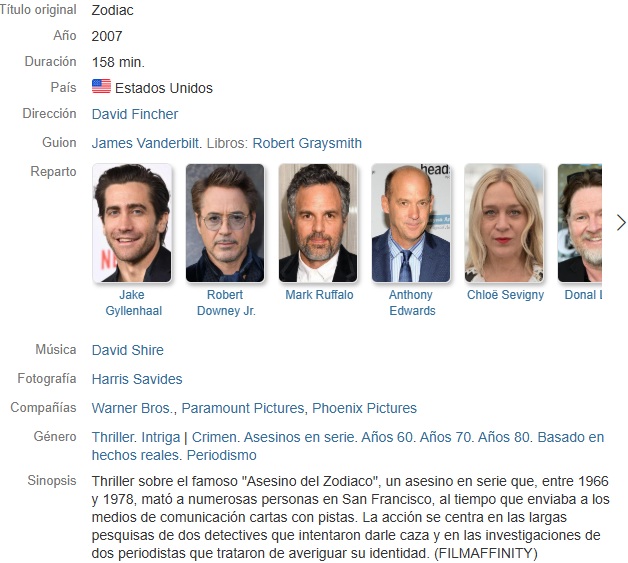The image size is (628, 563).
Task: Select the Thriller genre link
Action: click(x=113, y=437)
